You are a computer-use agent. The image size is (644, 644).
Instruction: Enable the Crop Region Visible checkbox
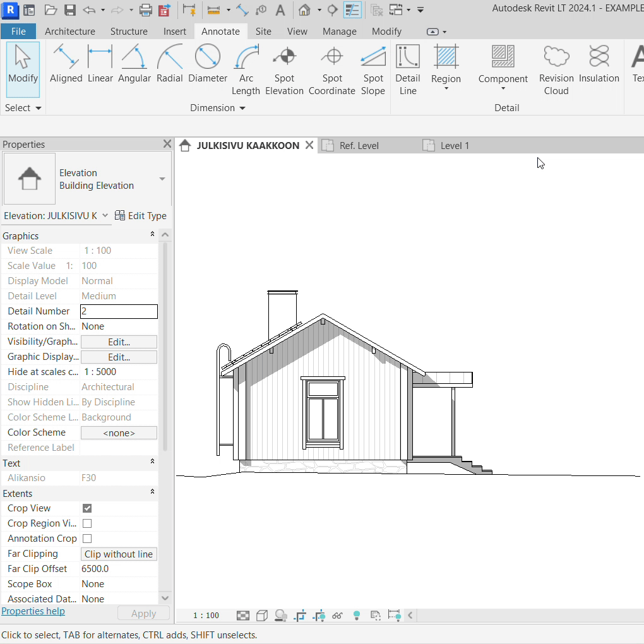87,523
